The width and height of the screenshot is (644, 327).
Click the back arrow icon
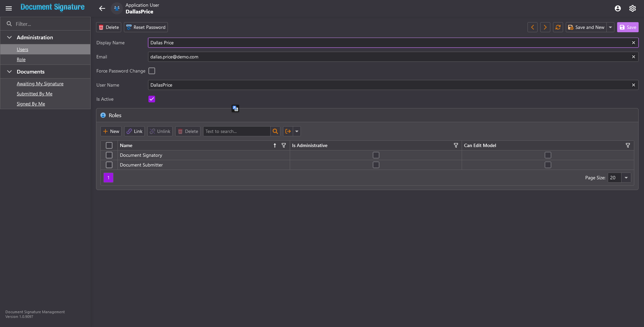[x=102, y=8]
